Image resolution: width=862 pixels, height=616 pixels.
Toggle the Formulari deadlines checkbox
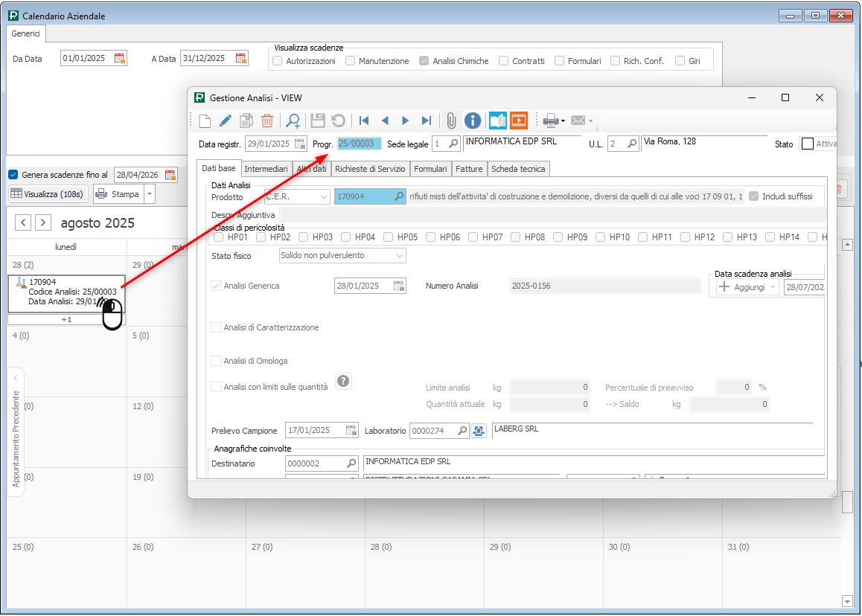click(x=559, y=61)
